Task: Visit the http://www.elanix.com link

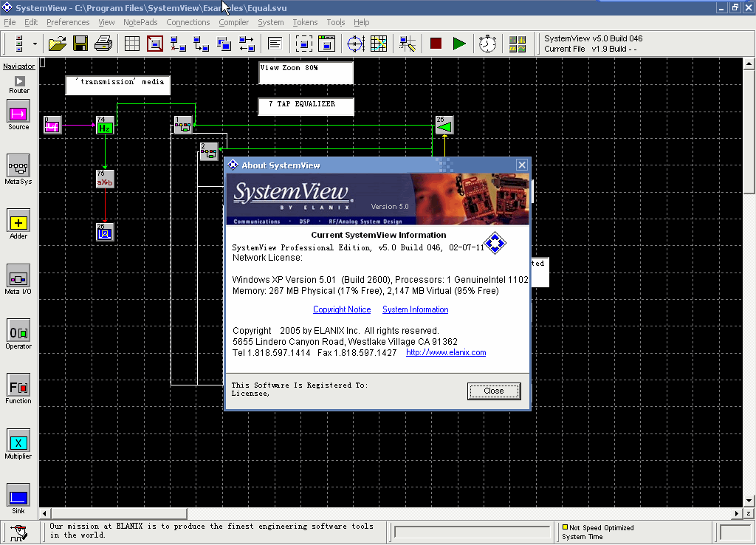Action: [x=446, y=352]
